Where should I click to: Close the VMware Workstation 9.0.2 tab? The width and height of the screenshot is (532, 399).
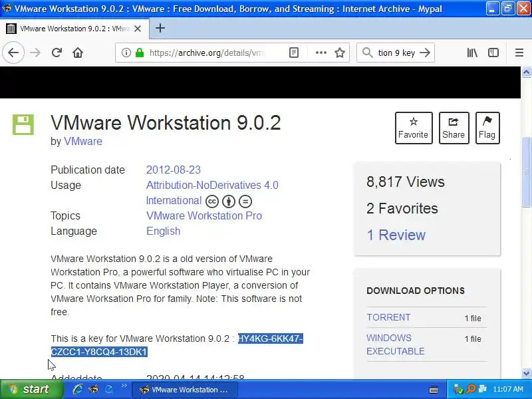[x=138, y=29]
